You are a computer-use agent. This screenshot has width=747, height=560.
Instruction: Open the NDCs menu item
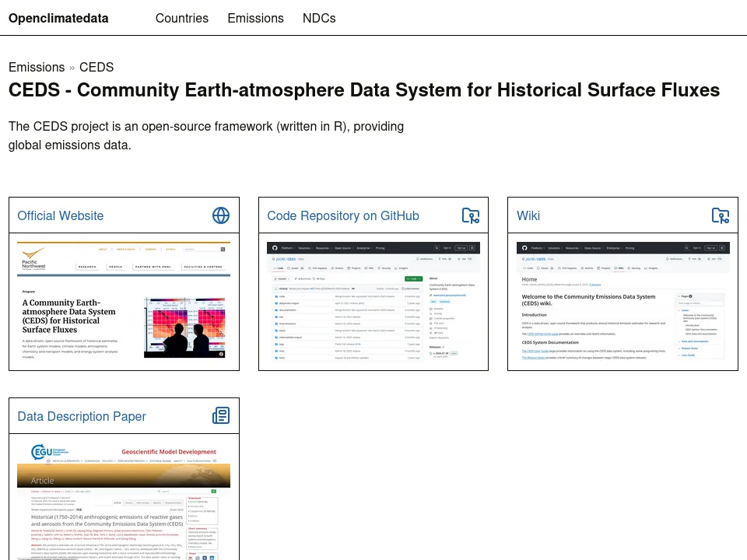319,18
